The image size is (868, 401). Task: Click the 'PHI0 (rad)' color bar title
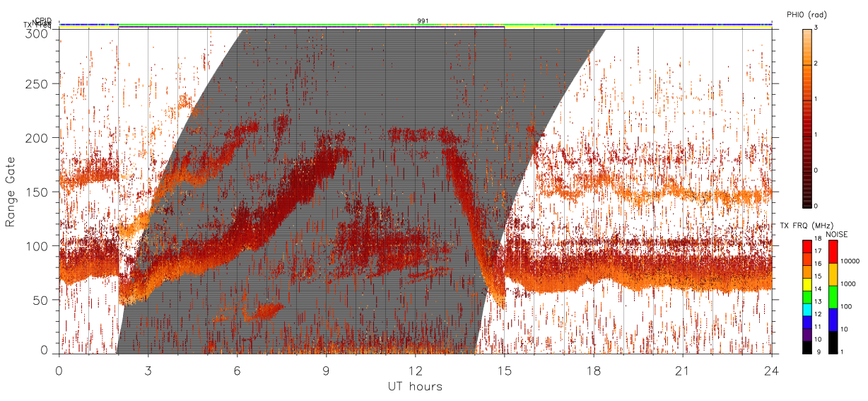pos(807,14)
